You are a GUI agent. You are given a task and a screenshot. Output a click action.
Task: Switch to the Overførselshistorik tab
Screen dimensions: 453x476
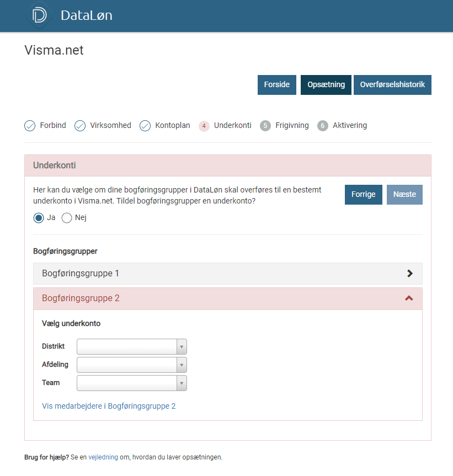click(x=392, y=85)
